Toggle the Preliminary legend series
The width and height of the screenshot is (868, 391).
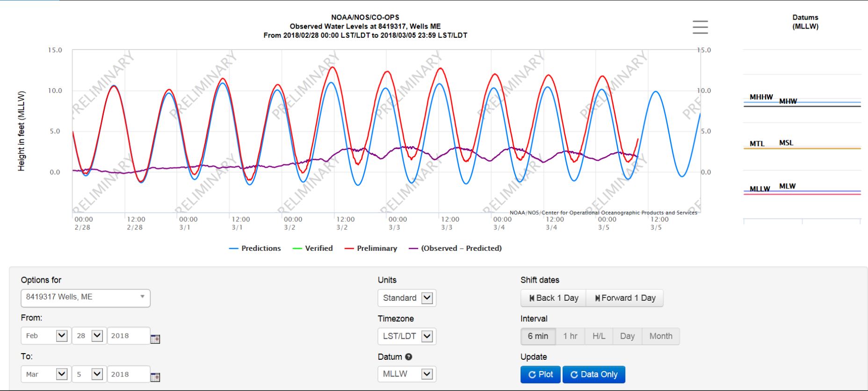point(371,249)
